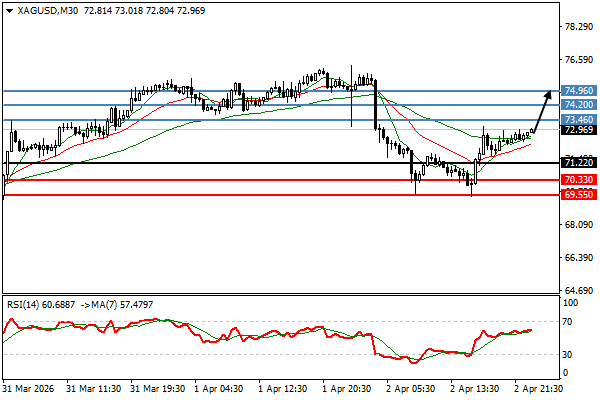This screenshot has height=400, width=600.
Task: Select the 74.960 blue price tag
Action: (579, 90)
